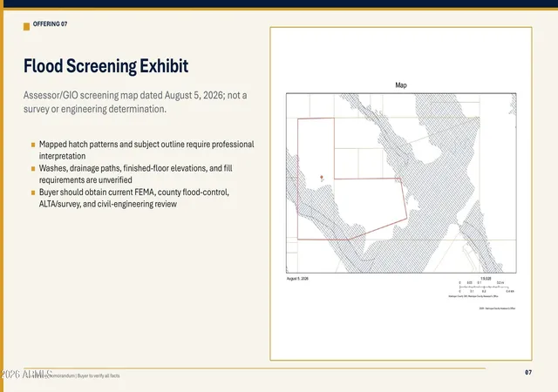Click the bullet marker before 'Washes, drainage paths'
This screenshot has width=558, height=392.
[33, 169]
